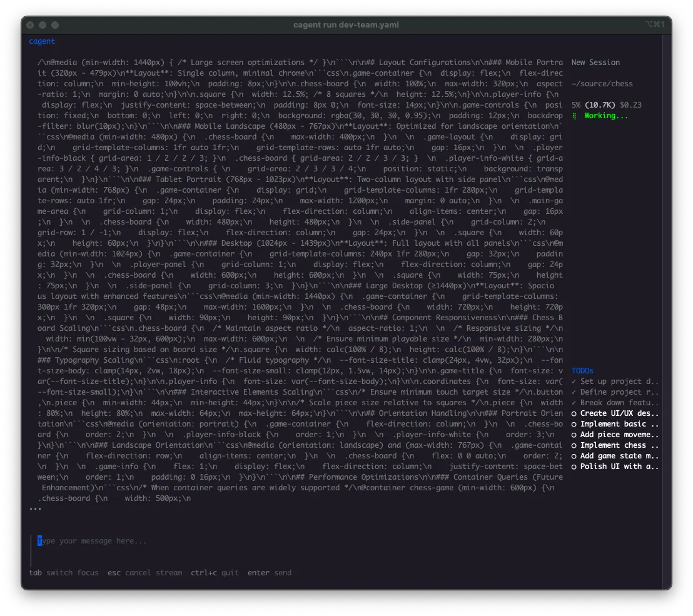This screenshot has height=616, width=693.
Task: Click the green Working spinner icon
Action: 574,115
